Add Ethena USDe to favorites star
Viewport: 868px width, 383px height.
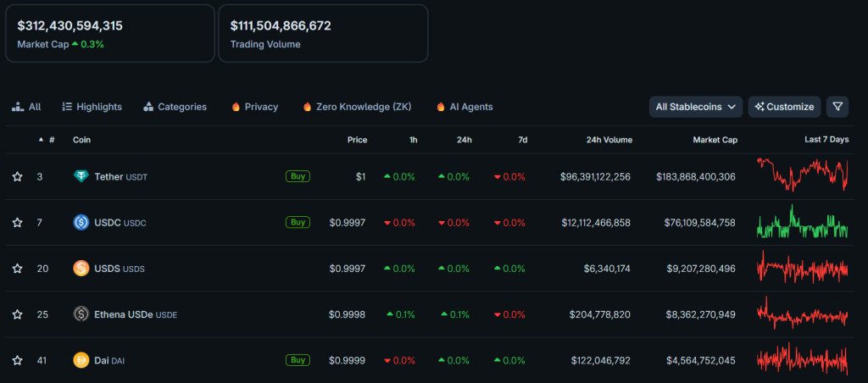pyautogui.click(x=17, y=314)
